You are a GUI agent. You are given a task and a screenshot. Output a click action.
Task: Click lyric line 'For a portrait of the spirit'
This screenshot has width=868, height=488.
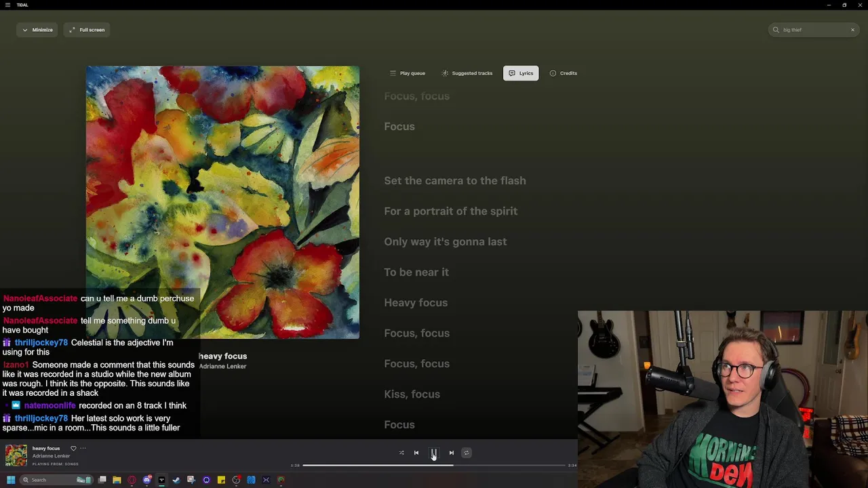coord(451,211)
